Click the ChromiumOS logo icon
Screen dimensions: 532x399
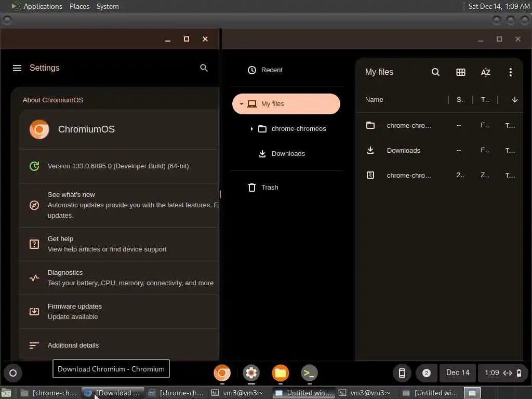point(39,129)
